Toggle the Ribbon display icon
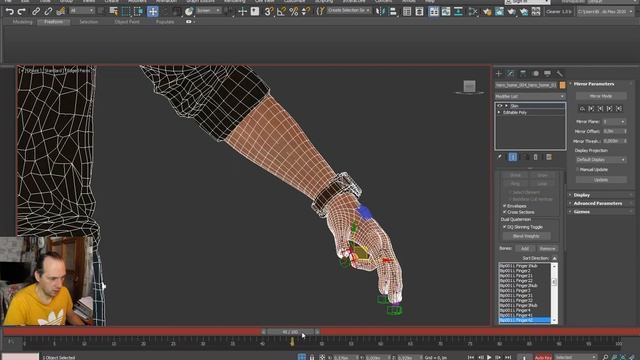640x360 pixels. click(433, 11)
